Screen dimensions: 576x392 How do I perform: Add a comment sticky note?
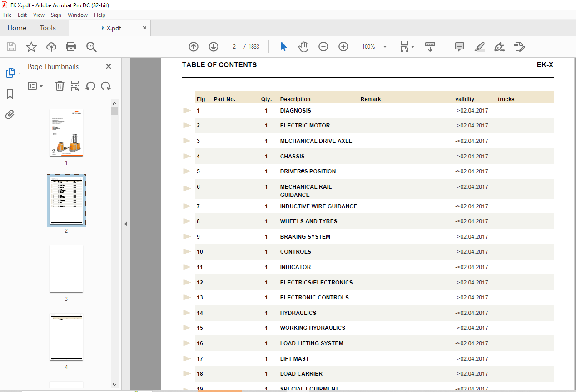click(460, 47)
